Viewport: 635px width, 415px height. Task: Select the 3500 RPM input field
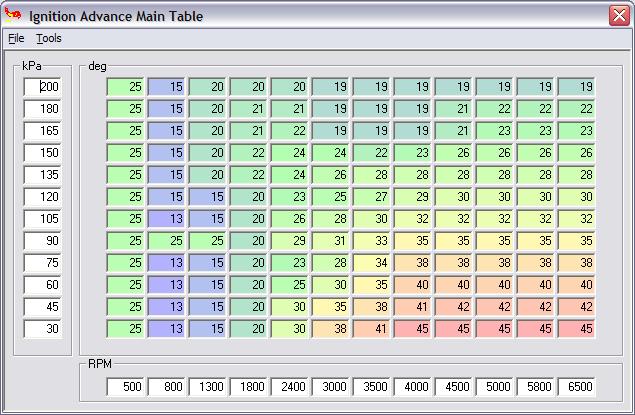click(371, 387)
